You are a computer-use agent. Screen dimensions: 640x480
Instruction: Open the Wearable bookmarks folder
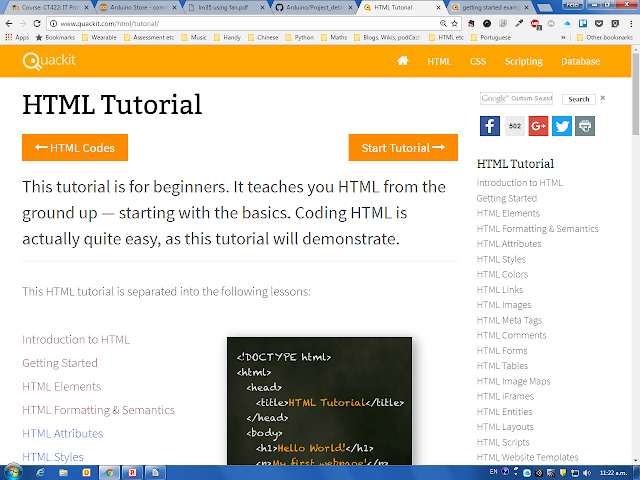100,38
